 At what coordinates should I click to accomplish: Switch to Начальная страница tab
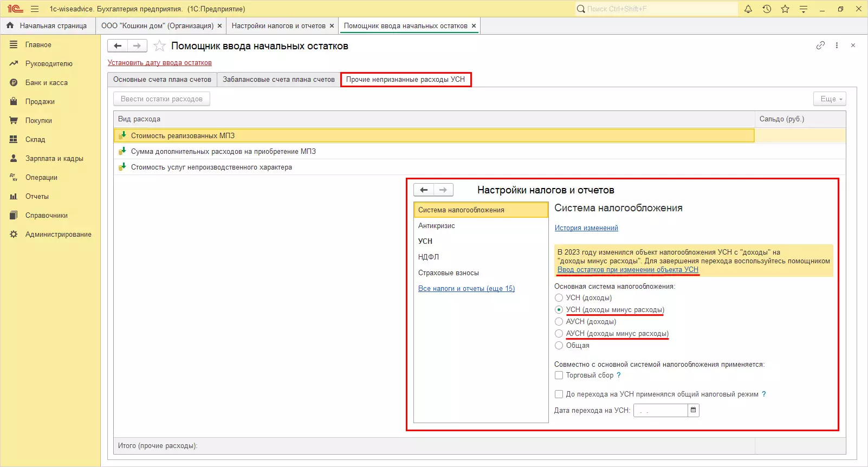pos(48,25)
